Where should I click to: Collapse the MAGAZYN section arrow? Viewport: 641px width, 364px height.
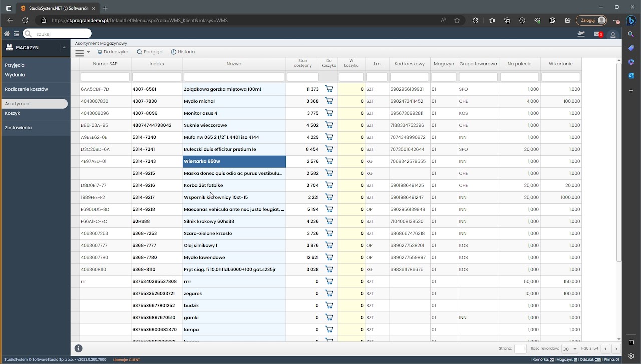pyautogui.click(x=64, y=48)
